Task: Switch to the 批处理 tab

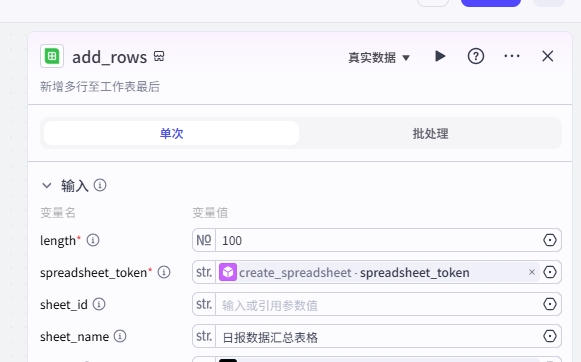Action: [430, 133]
